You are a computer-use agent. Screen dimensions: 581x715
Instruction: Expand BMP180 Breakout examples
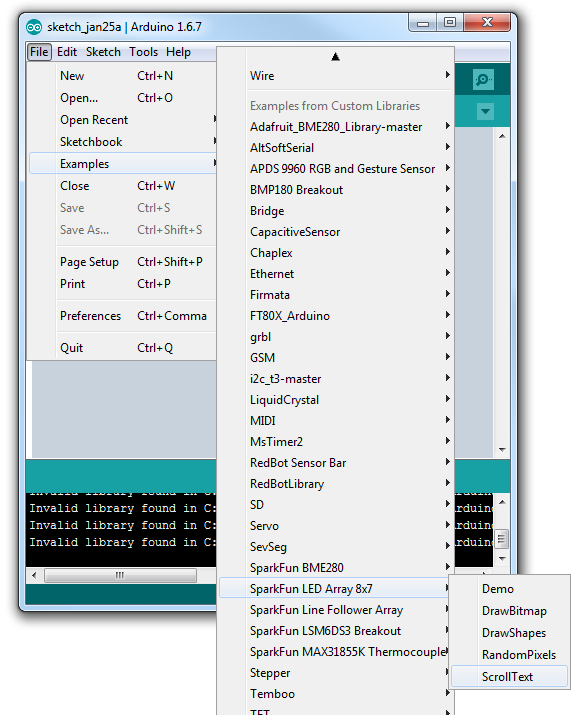tap(336, 189)
